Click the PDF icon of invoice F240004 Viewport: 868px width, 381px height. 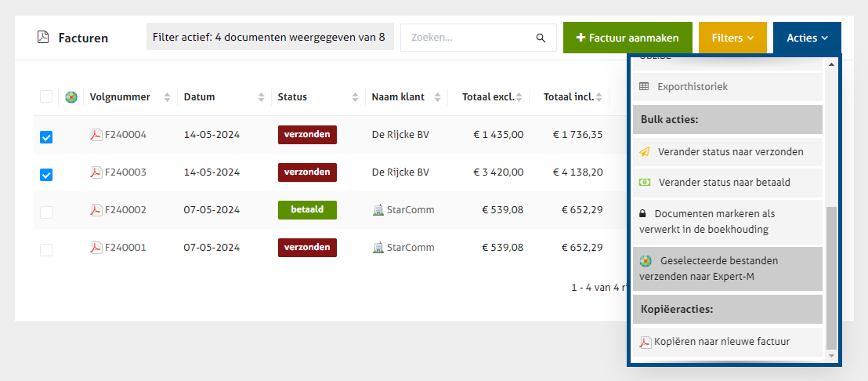point(96,135)
